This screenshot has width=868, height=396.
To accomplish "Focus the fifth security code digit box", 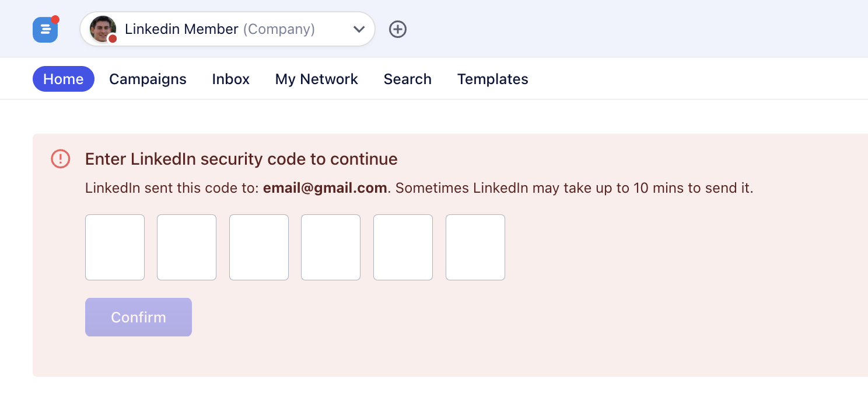I will tap(403, 247).
